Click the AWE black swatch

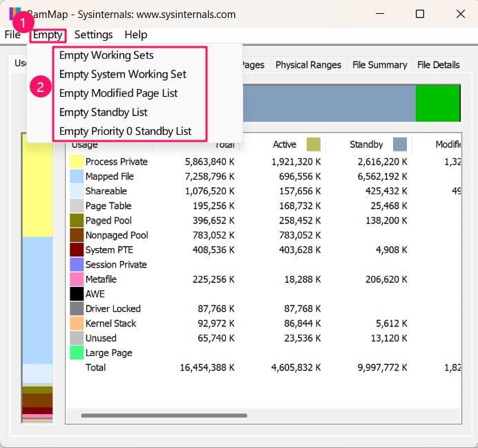(77, 294)
